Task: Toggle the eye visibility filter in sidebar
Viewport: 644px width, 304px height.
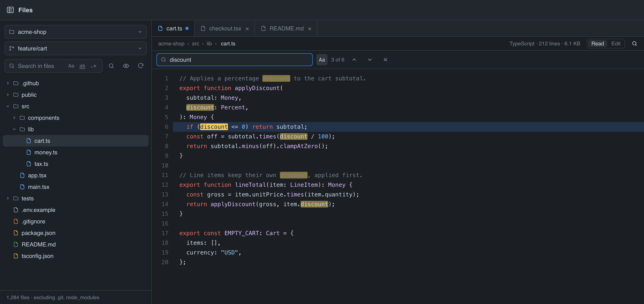Action: point(126,66)
